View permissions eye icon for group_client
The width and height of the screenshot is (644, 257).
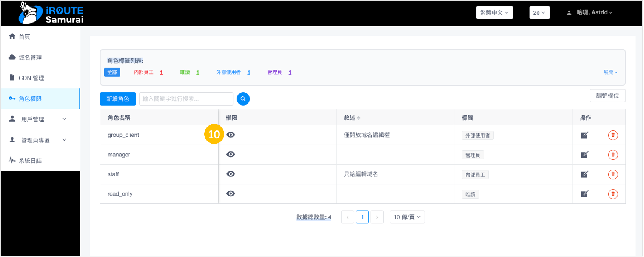click(231, 135)
